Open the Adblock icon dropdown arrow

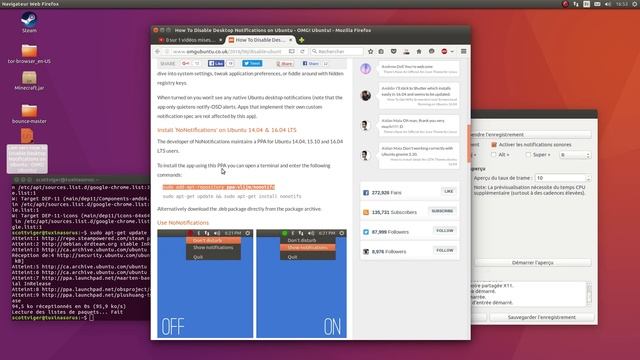coord(452,51)
